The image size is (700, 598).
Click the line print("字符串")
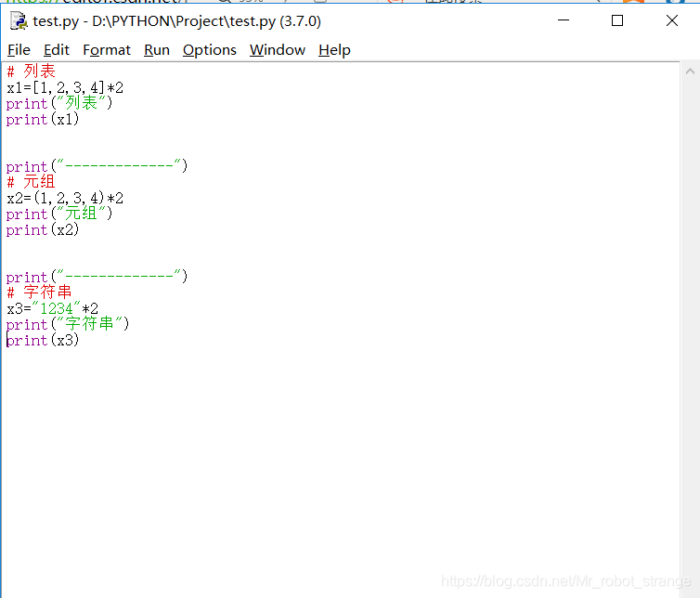pyautogui.click(x=68, y=324)
